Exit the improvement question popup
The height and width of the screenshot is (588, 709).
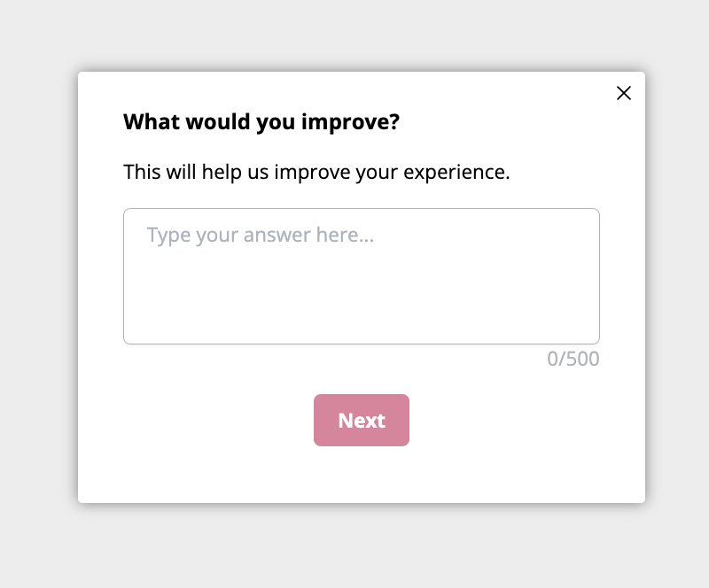coord(624,93)
